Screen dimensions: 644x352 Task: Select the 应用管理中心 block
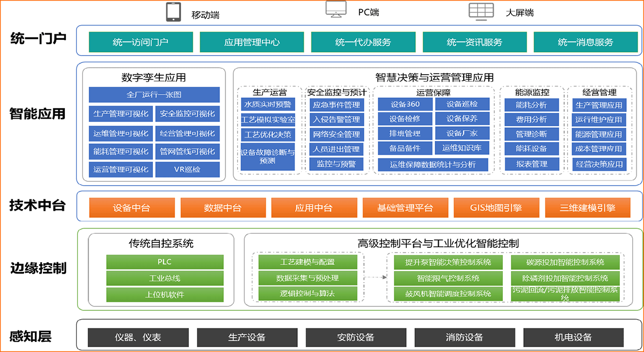click(252, 42)
